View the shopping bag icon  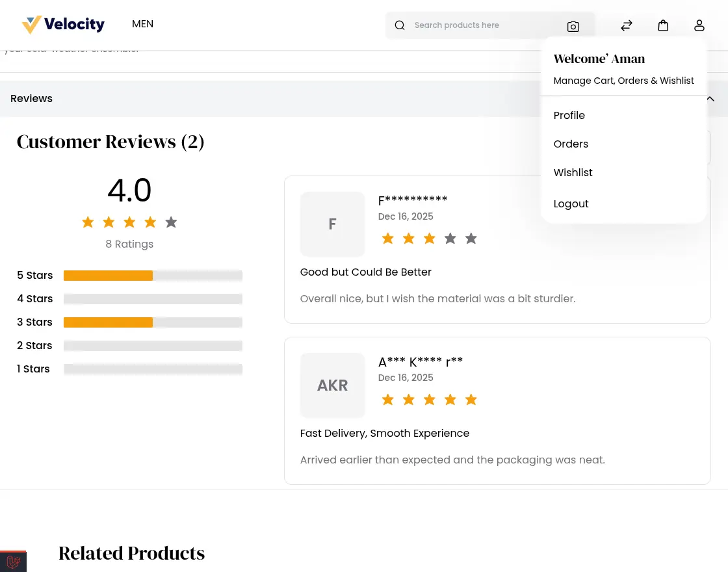click(x=663, y=25)
